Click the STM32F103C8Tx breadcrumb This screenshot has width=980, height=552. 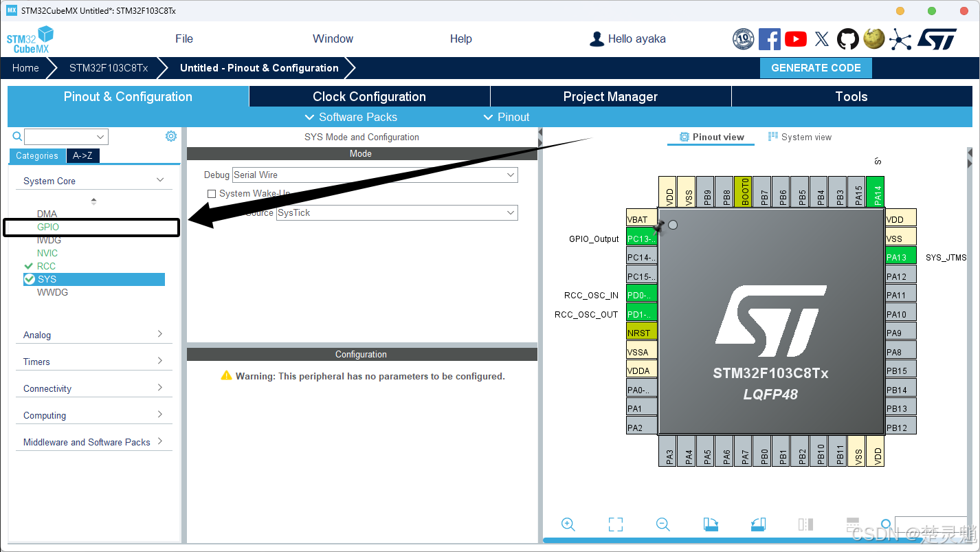pos(109,67)
